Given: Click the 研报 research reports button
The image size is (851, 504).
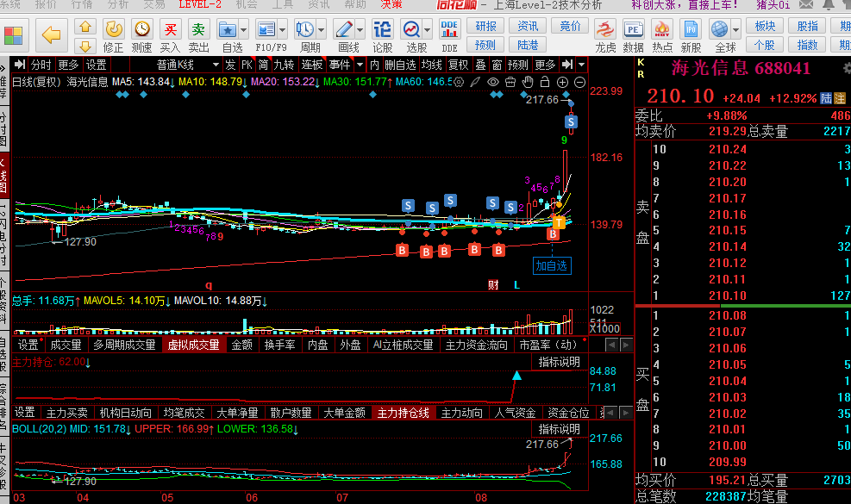Looking at the screenshot, I should [485, 26].
